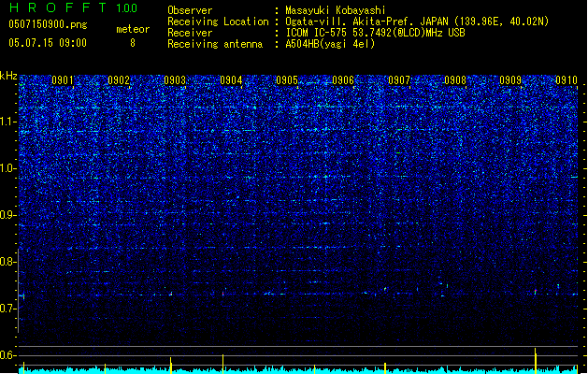Click the 0908 time marker
Viewport: 588px width, 374px height.
(x=455, y=80)
